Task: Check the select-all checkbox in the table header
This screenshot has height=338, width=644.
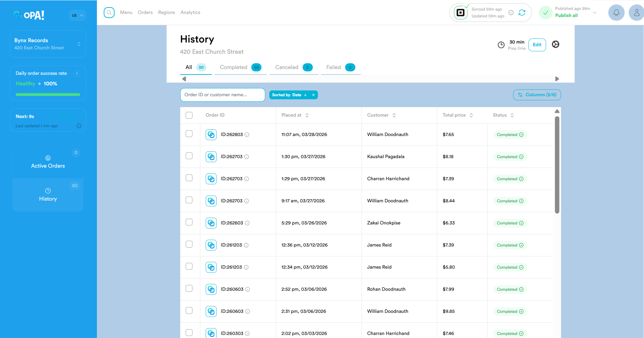Action: pyautogui.click(x=189, y=115)
